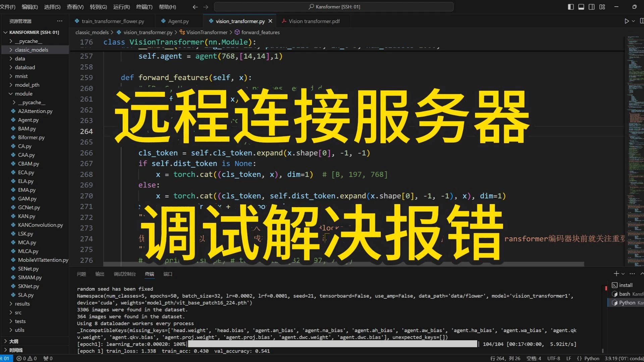
Task: Click classic_models breadcrumb
Action: (x=92, y=32)
